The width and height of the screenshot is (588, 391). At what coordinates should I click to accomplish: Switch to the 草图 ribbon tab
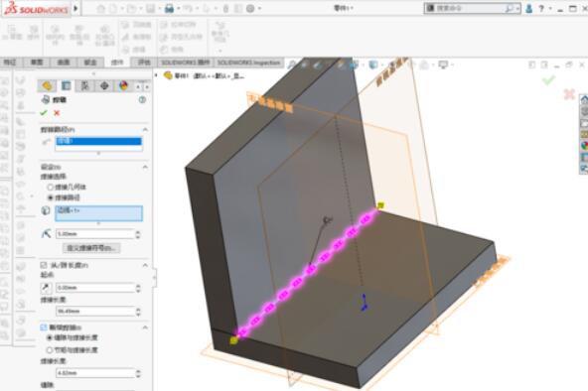[37, 63]
